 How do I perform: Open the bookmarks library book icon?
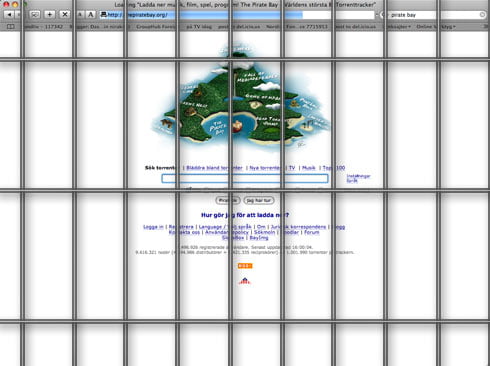(x=11, y=26)
